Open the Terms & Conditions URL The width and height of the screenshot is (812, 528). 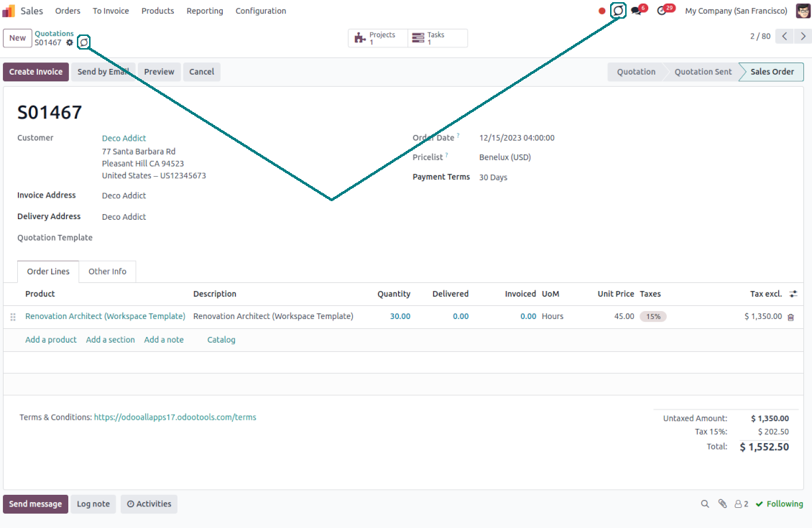(175, 417)
